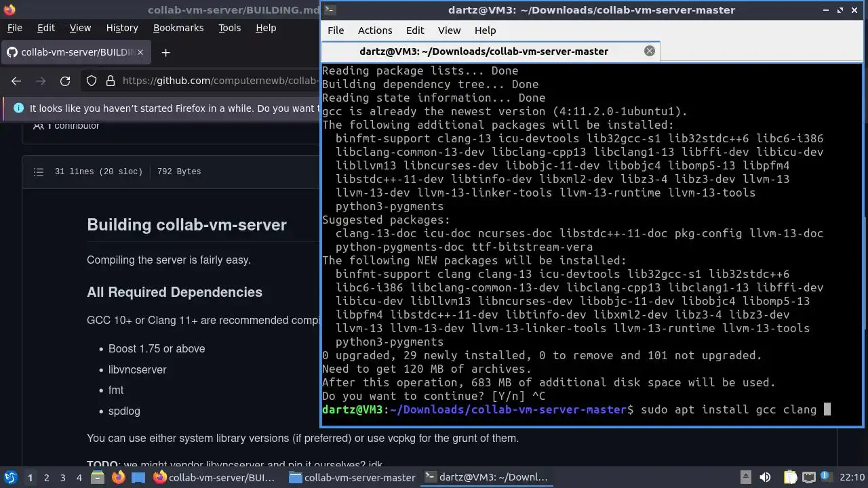
Task: Click the 792 Bytes file size text
Action: [179, 171]
